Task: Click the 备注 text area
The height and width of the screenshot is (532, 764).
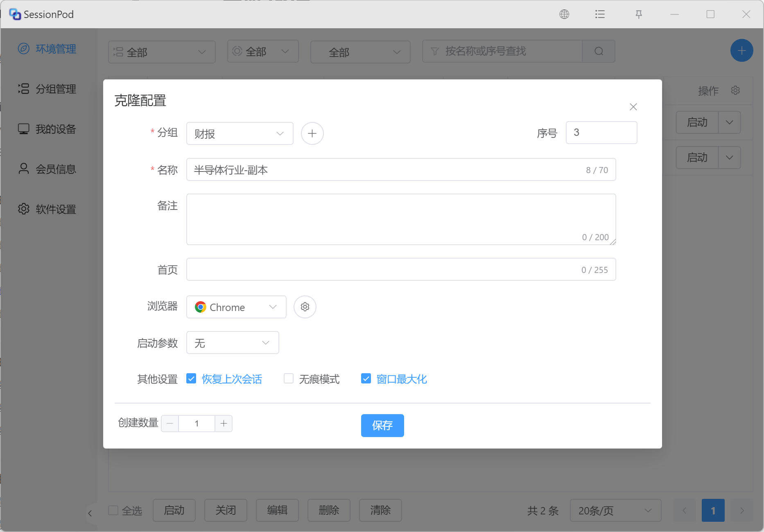Action: pos(401,219)
